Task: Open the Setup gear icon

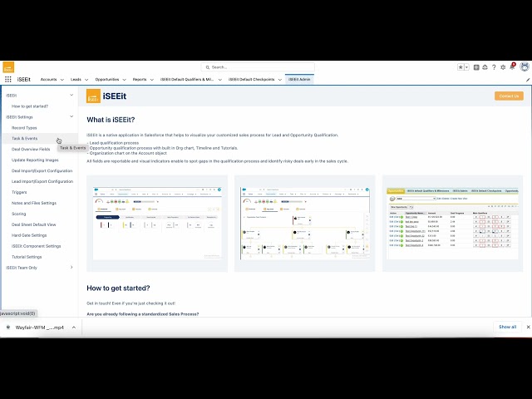Action: click(503, 67)
